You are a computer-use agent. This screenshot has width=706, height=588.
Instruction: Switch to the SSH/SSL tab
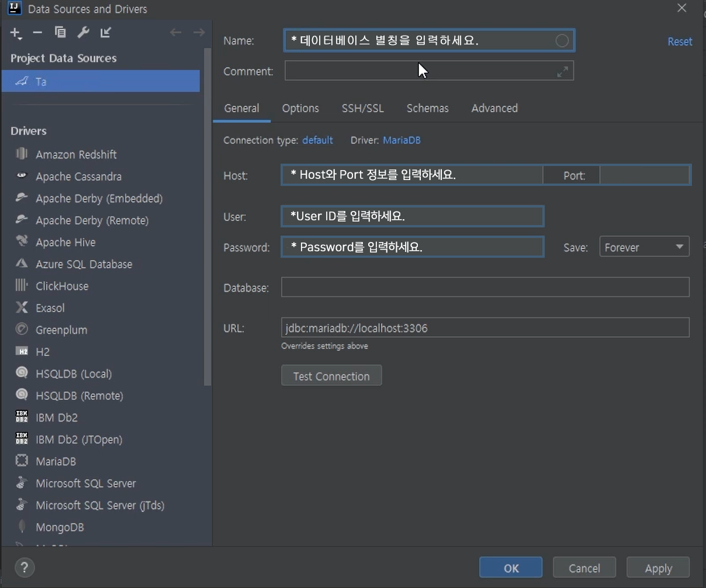(x=362, y=108)
